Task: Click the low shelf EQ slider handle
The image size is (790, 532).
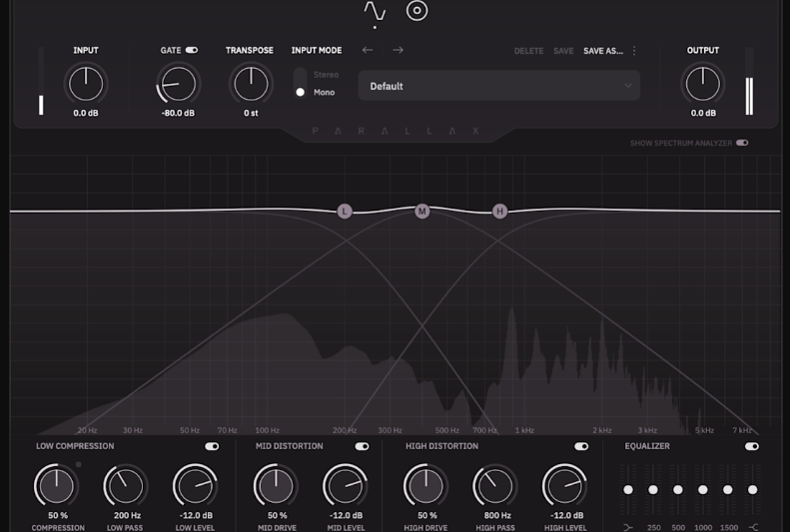Action: (628, 490)
